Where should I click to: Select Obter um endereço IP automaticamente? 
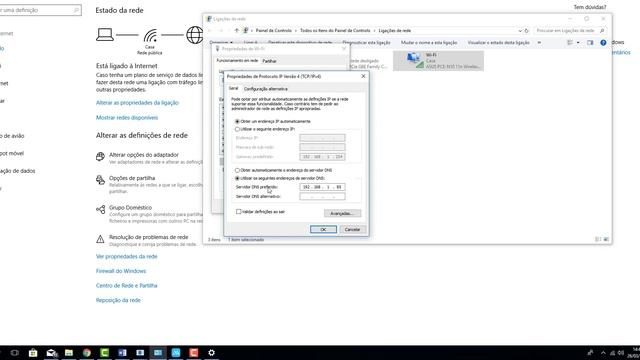tap(237, 122)
